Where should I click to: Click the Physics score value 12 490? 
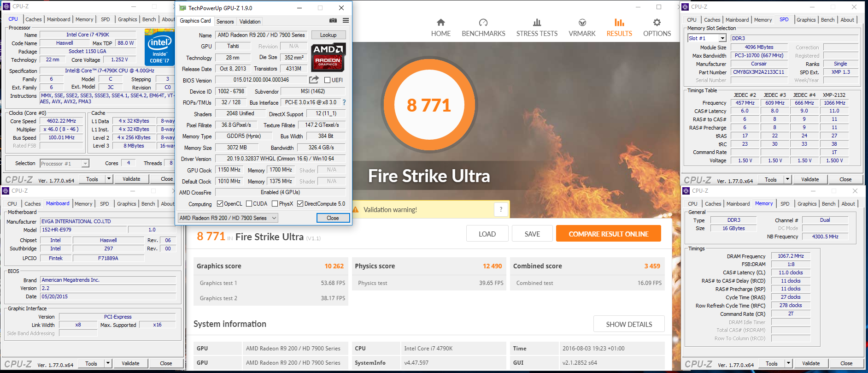coord(493,266)
